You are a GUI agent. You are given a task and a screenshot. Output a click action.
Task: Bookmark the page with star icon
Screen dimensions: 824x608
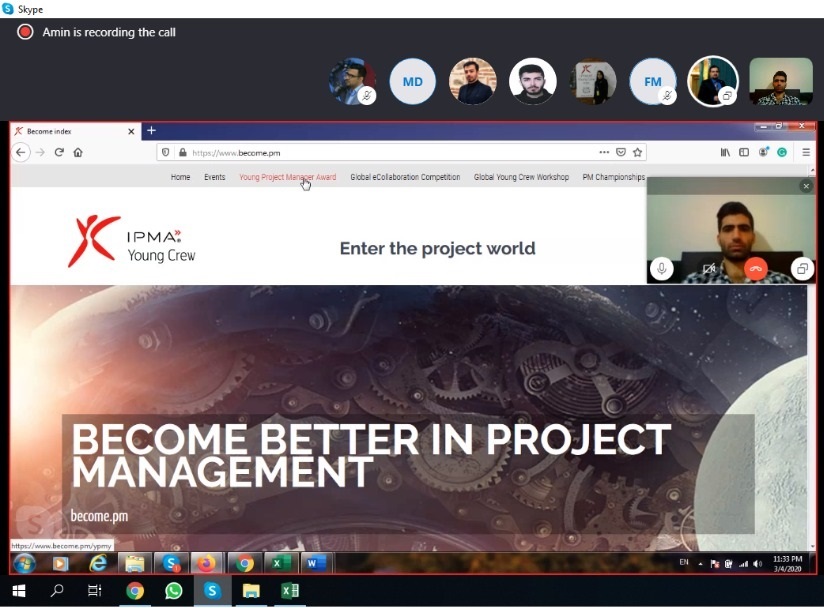(x=638, y=152)
